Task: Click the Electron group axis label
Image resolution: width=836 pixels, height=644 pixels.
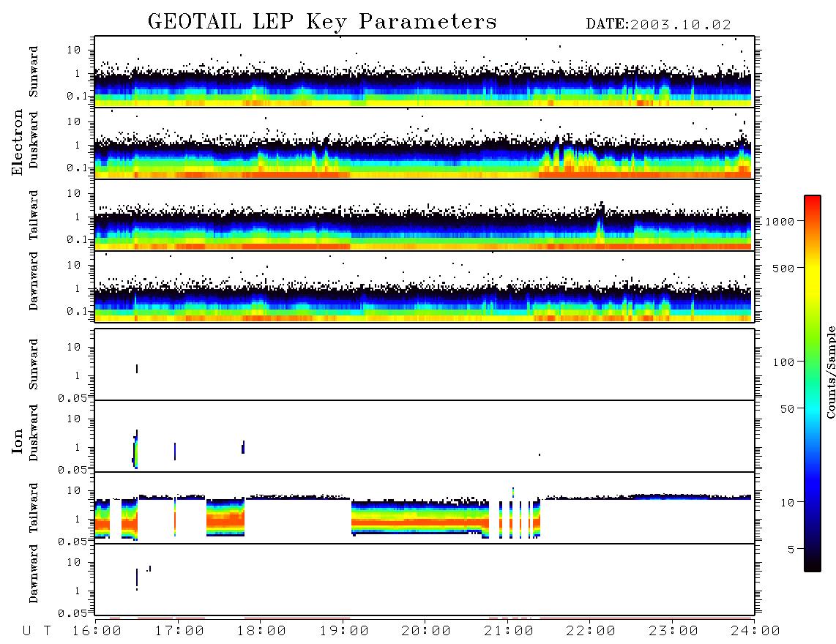Action: pos(18,143)
